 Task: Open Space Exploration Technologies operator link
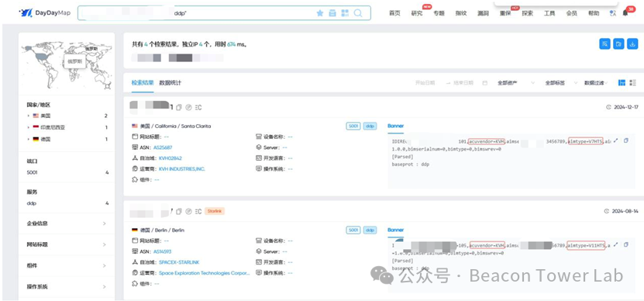click(x=204, y=272)
